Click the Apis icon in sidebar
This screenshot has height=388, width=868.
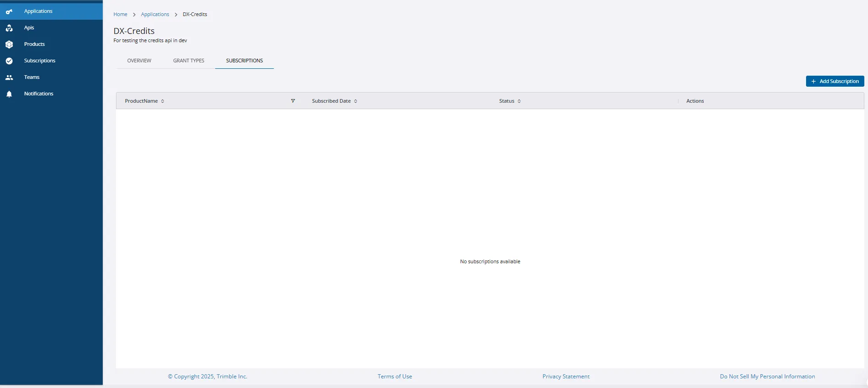[9, 28]
